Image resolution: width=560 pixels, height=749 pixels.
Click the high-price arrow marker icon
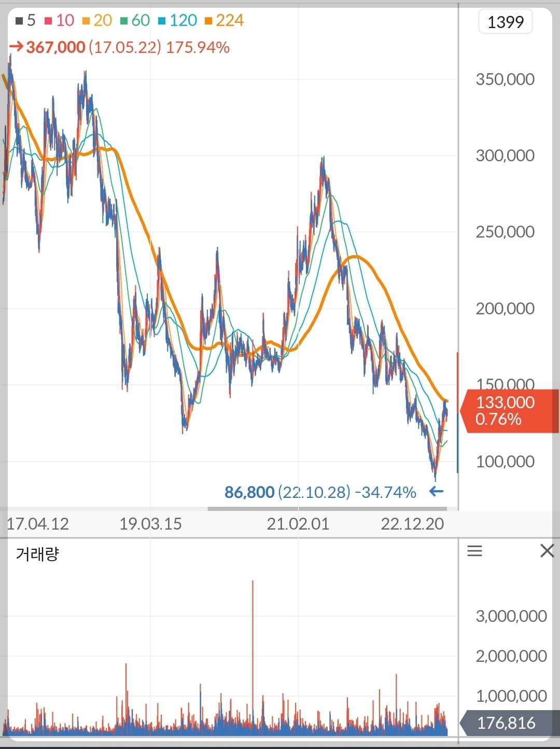(x=16, y=47)
